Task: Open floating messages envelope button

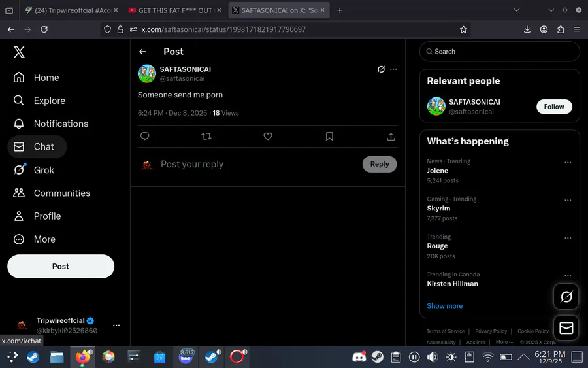Action: (566, 328)
